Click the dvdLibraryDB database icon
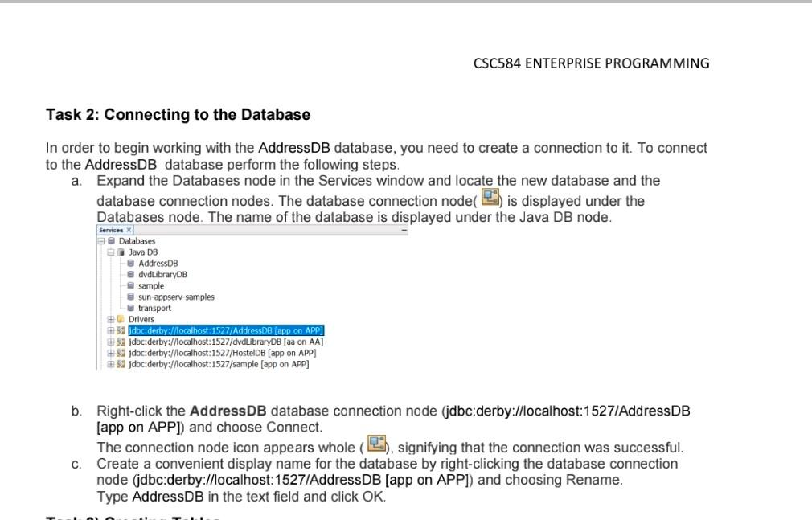Viewport: 812px width, 520px height. tap(129, 275)
